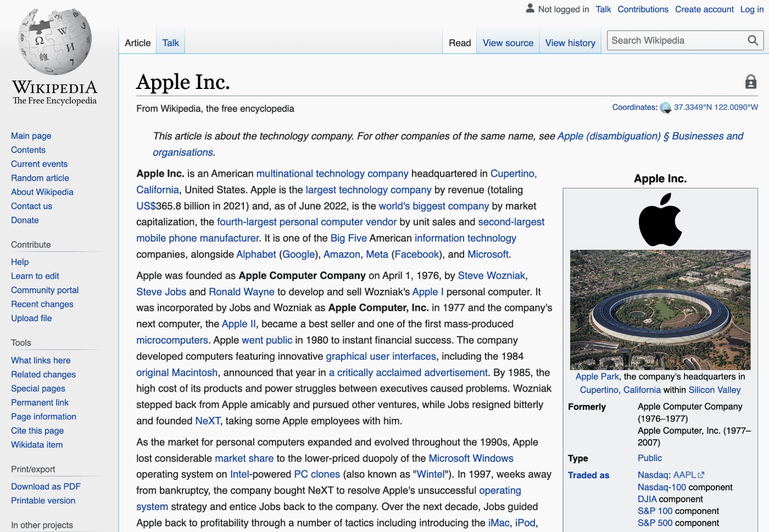Open world's biggest company link
Viewport: 769px width, 532px height.
click(434, 206)
